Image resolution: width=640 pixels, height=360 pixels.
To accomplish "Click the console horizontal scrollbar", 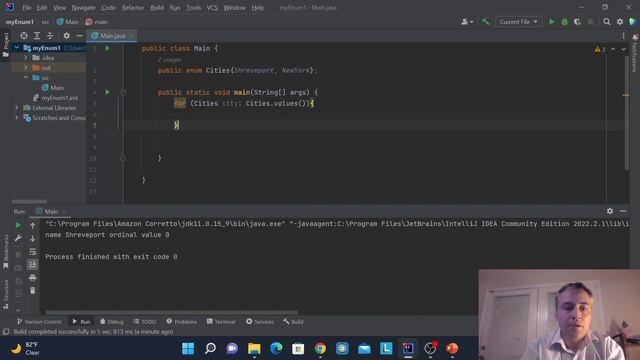I will (171, 313).
